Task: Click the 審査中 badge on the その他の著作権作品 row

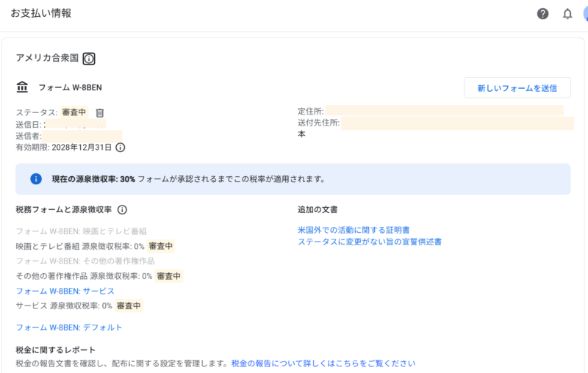Action: click(169, 276)
